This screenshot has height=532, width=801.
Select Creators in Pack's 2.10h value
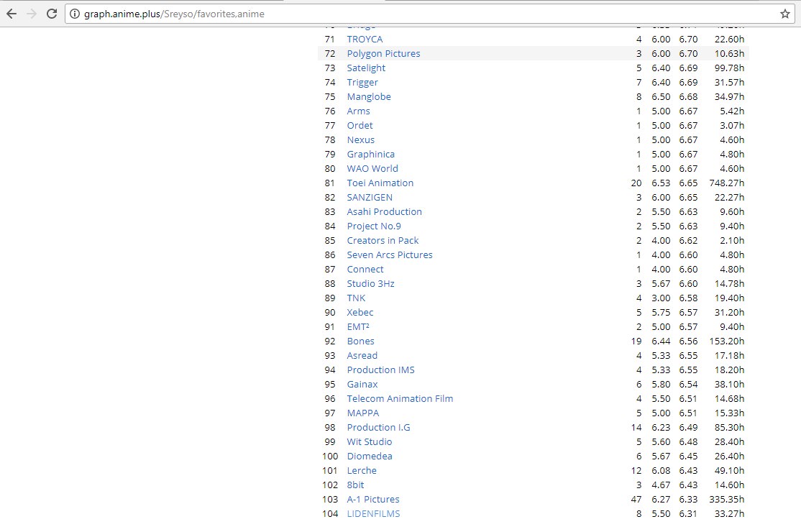731,240
